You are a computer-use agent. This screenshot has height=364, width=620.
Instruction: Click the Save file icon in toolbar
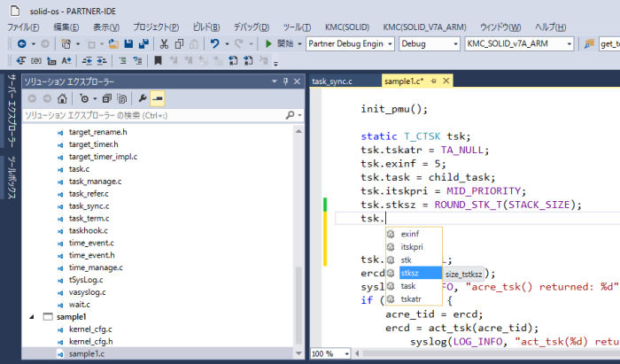point(128,43)
